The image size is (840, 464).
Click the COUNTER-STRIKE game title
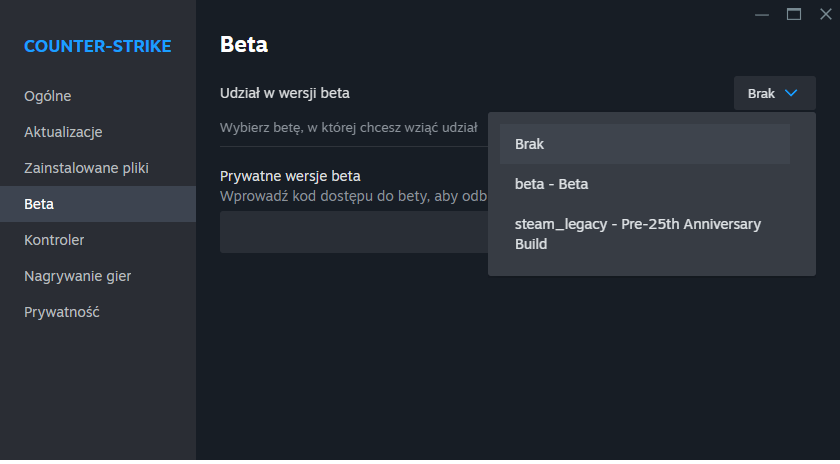pos(97,46)
